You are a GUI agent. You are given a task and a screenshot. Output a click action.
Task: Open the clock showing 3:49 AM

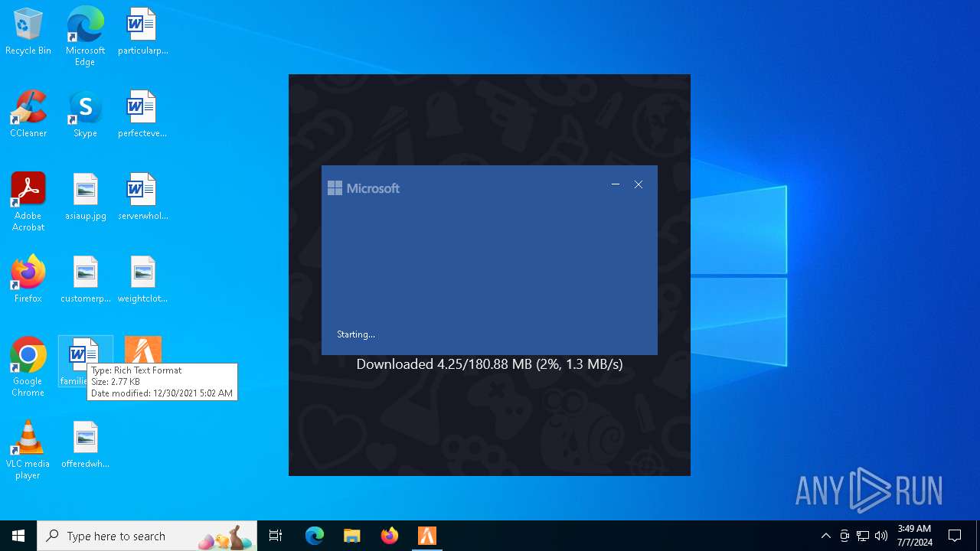tap(915, 536)
